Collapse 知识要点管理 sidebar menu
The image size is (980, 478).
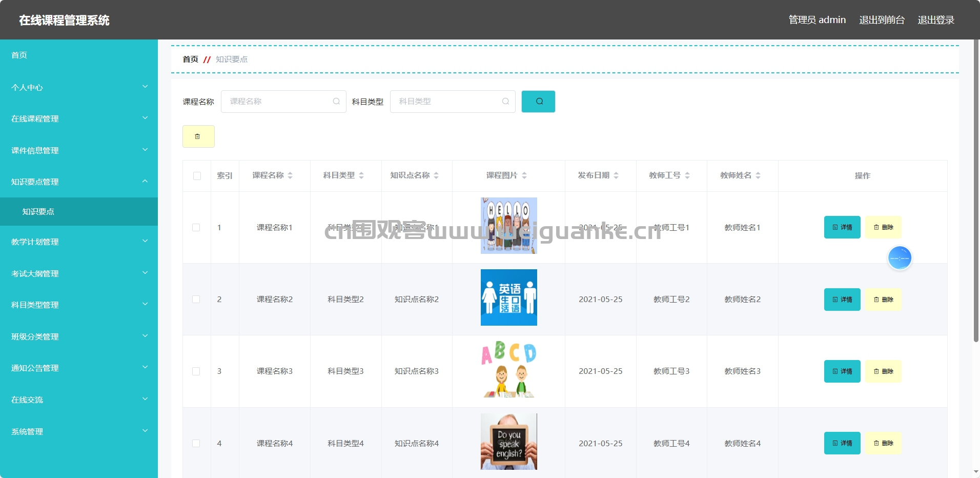(x=79, y=182)
